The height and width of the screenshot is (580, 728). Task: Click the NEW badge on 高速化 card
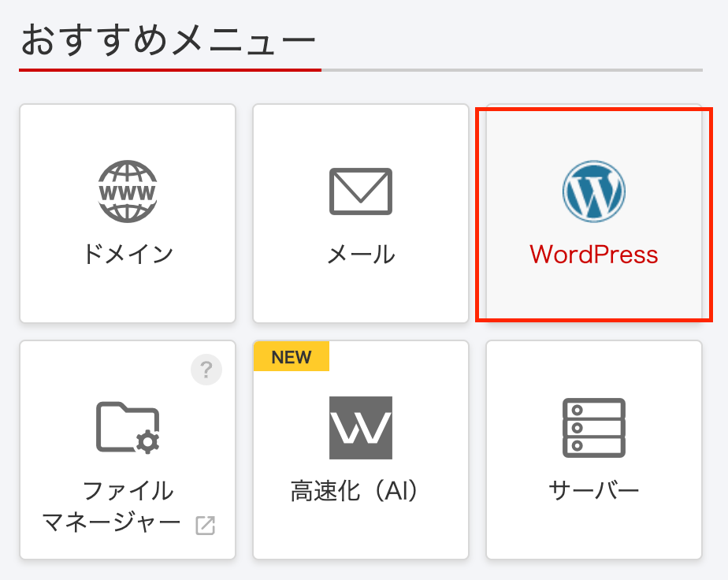(292, 357)
